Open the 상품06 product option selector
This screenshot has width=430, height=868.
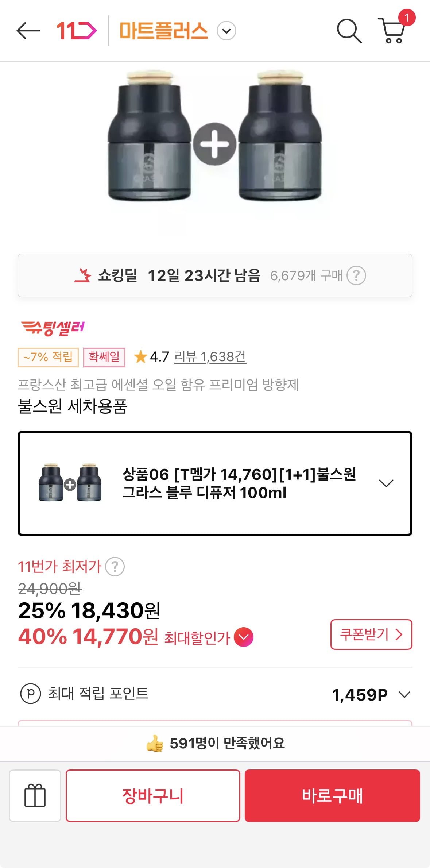[215, 483]
